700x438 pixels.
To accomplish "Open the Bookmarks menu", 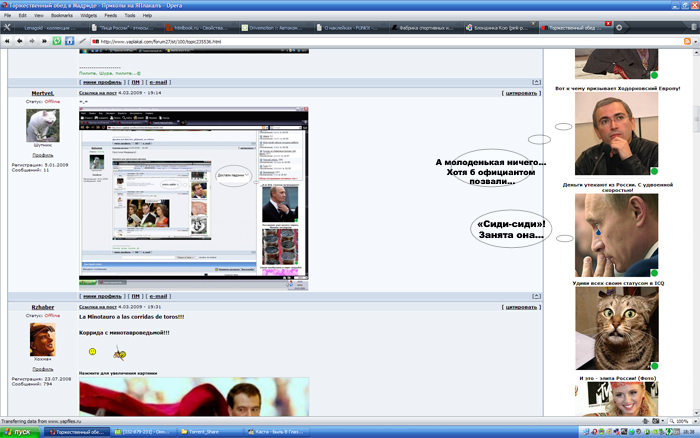I will click(x=62, y=16).
